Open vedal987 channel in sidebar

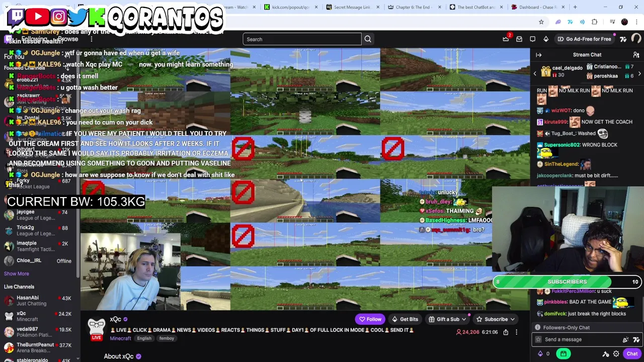click(39, 332)
